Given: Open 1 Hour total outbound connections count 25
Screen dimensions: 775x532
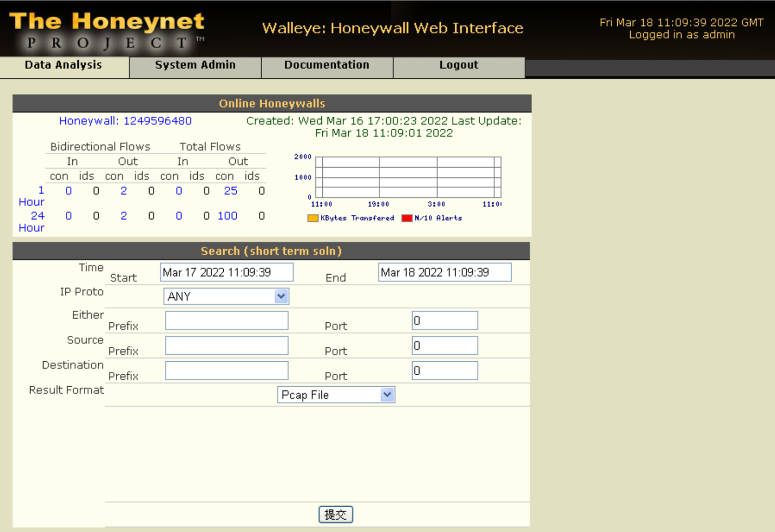Looking at the screenshot, I should click(230, 191).
